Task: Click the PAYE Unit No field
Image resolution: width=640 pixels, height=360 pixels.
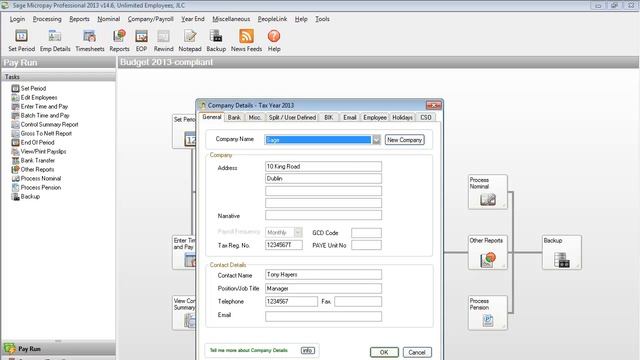Action: (x=366, y=245)
